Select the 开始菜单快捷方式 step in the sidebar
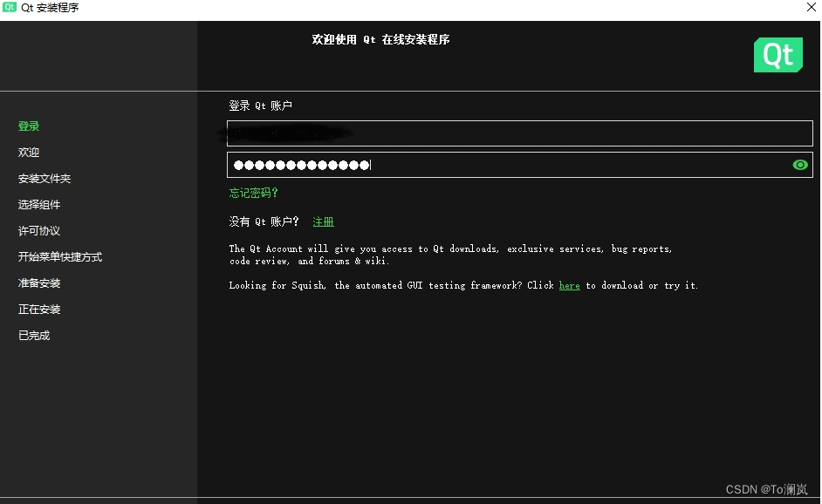The width and height of the screenshot is (822, 504). point(60,257)
